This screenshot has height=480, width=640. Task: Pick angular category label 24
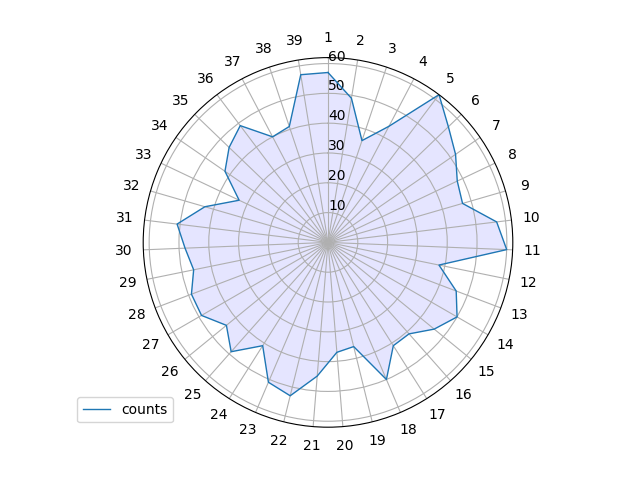click(x=219, y=414)
